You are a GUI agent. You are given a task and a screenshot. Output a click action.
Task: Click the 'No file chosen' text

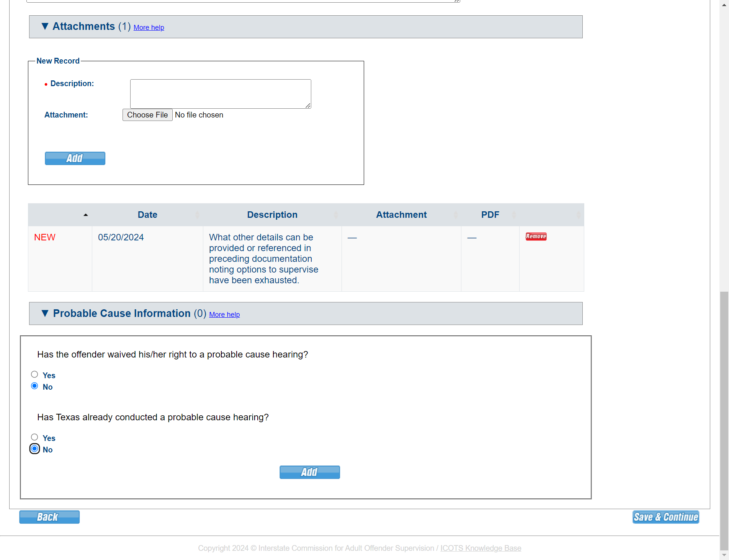pyautogui.click(x=199, y=115)
